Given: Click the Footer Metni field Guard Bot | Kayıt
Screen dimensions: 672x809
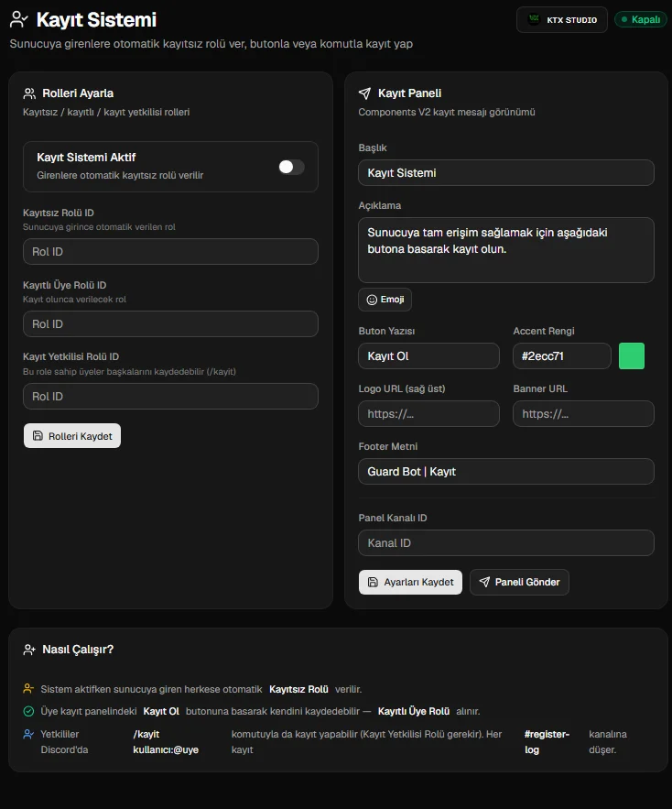Looking at the screenshot, I should (506, 472).
